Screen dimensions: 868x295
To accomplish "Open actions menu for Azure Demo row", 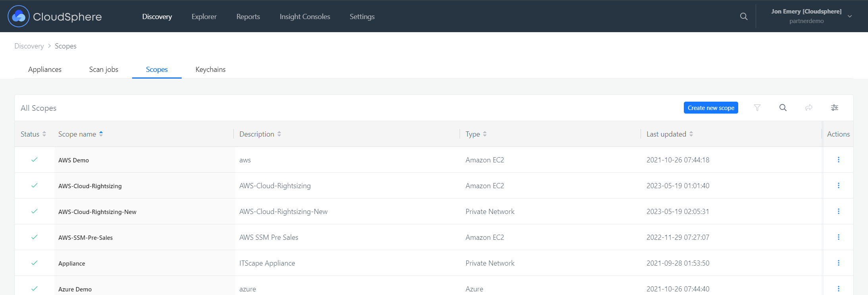I will pyautogui.click(x=839, y=289).
